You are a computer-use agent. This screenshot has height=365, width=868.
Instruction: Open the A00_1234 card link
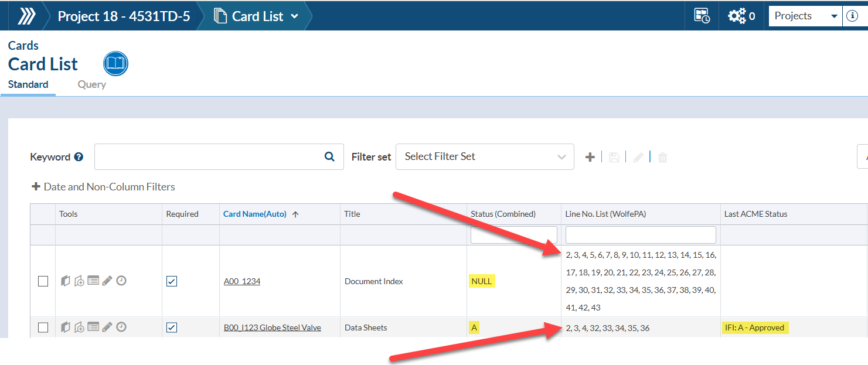point(242,281)
